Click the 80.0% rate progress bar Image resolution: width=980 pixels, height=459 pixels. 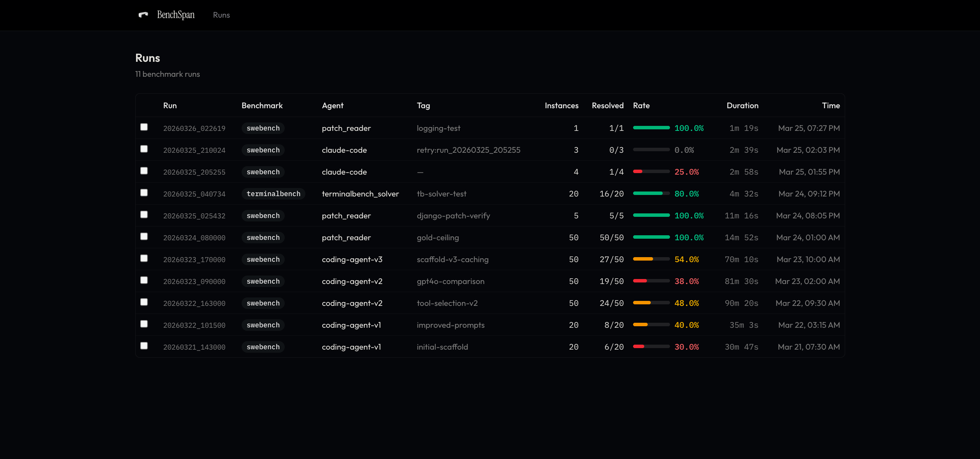(651, 193)
